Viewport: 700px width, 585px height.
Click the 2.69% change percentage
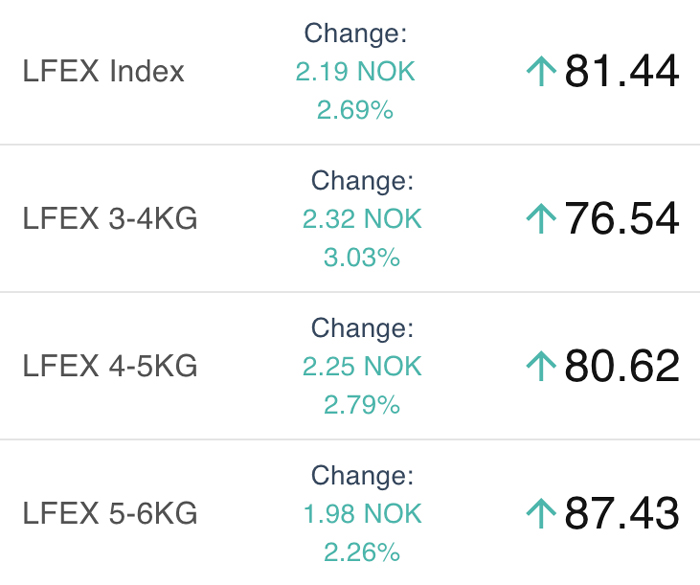point(355,110)
